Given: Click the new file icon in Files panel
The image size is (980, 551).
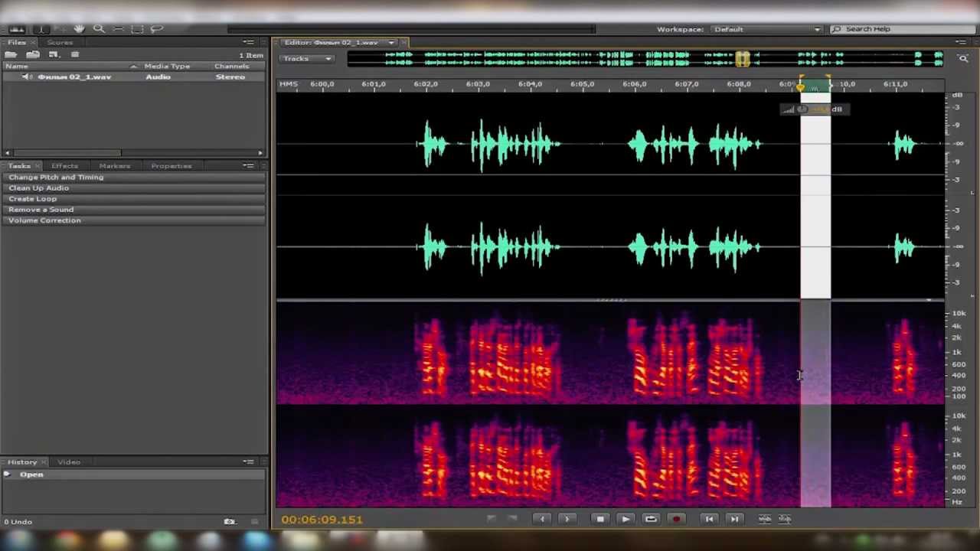Looking at the screenshot, I should tap(54, 54).
